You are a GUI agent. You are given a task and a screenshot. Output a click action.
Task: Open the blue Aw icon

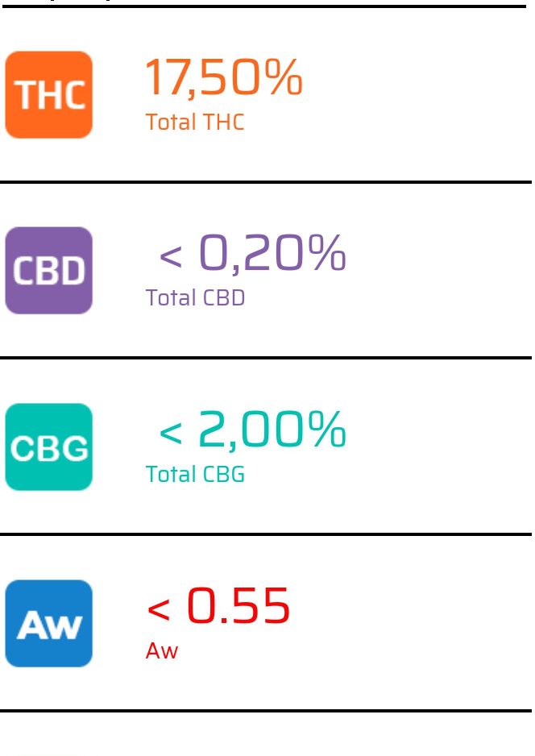click(x=48, y=623)
